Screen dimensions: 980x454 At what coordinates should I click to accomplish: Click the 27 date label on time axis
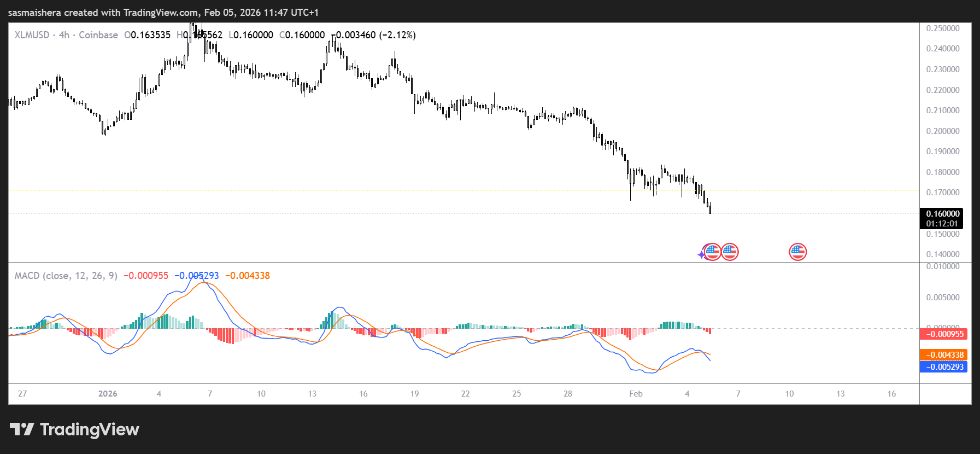coord(22,394)
